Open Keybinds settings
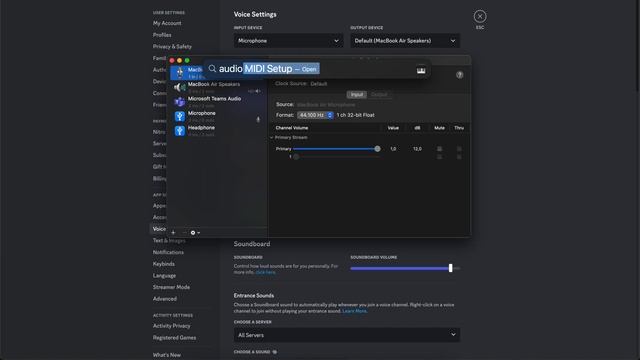This screenshot has width=640, height=360. pos(164,264)
